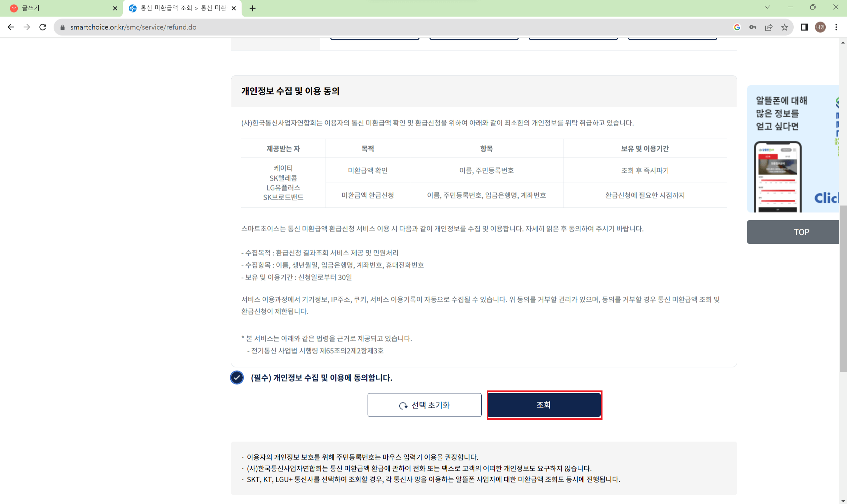This screenshot has width=847, height=504.
Task: Open Google Lens icon in address bar
Action: (x=737, y=27)
